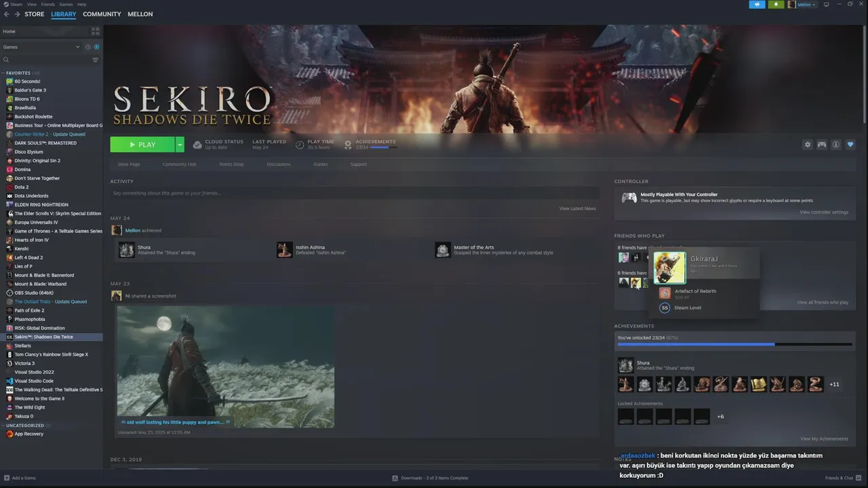This screenshot has height=488, width=868.
Task: Open Friends & Chat
Action: 842,478
